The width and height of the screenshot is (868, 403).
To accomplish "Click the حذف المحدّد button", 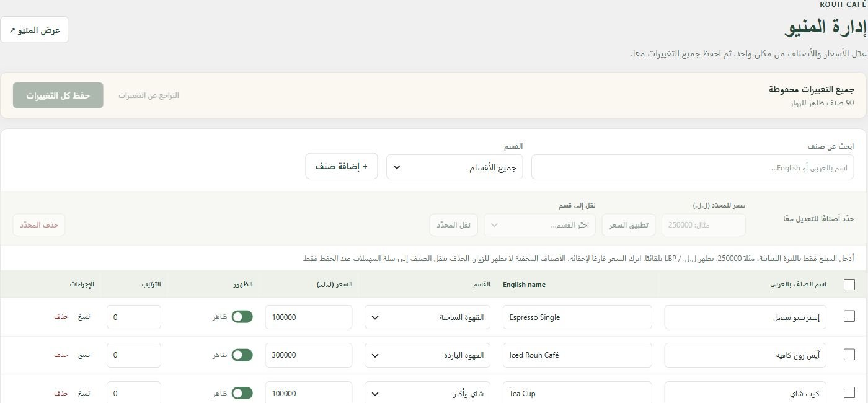I will pos(39,225).
